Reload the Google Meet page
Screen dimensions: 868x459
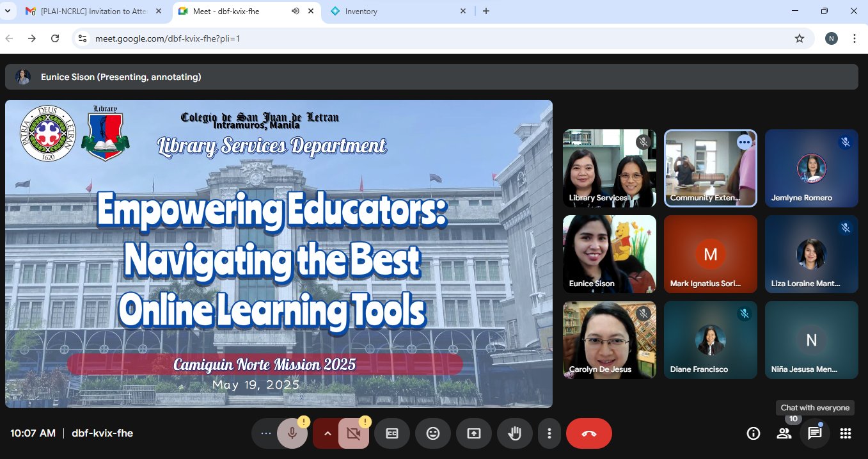55,38
